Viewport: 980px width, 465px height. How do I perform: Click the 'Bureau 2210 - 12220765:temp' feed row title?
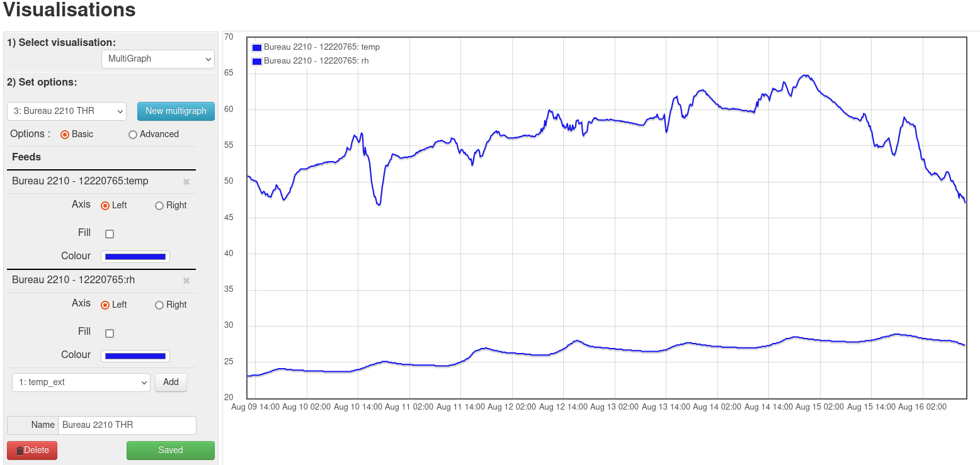pyautogui.click(x=80, y=181)
